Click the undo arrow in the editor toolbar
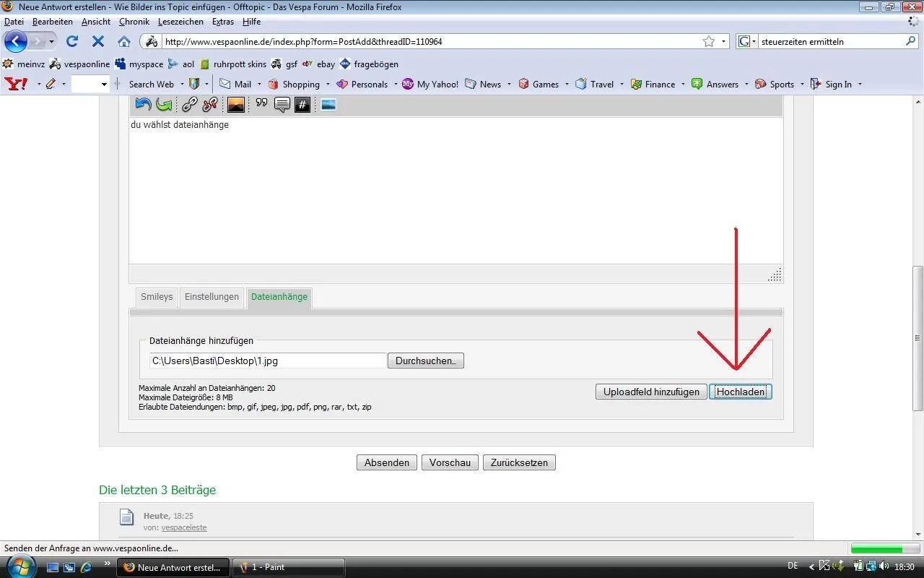Screen dimensions: 924x578 point(143,105)
